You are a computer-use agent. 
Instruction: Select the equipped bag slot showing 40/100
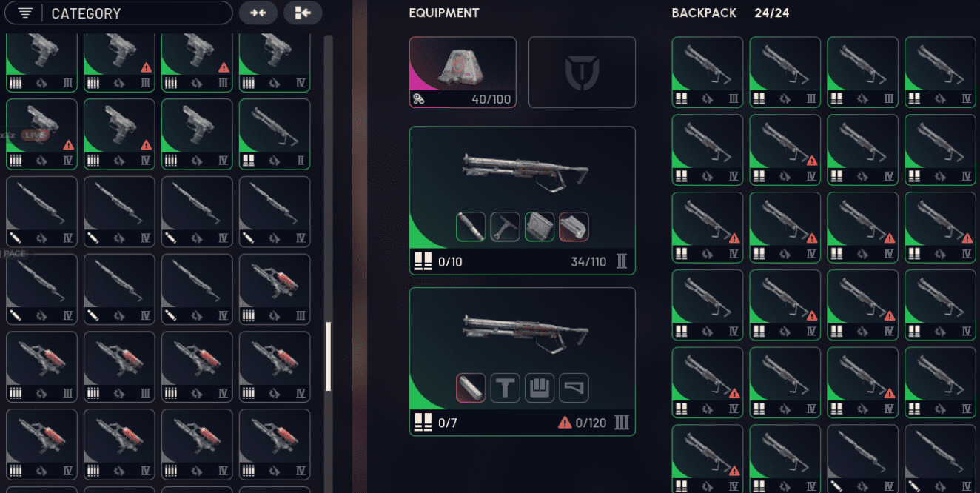463,73
